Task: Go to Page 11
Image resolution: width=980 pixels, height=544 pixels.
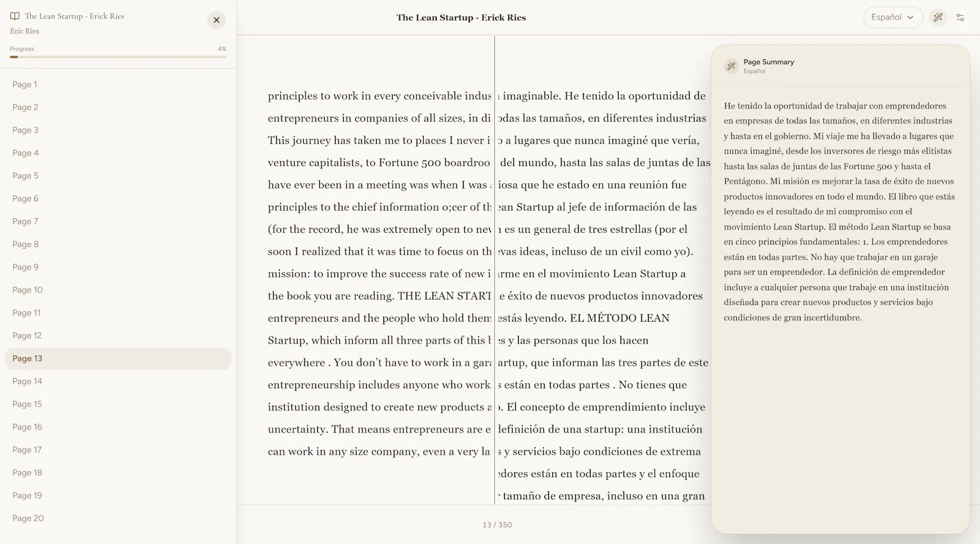Action: click(118, 313)
